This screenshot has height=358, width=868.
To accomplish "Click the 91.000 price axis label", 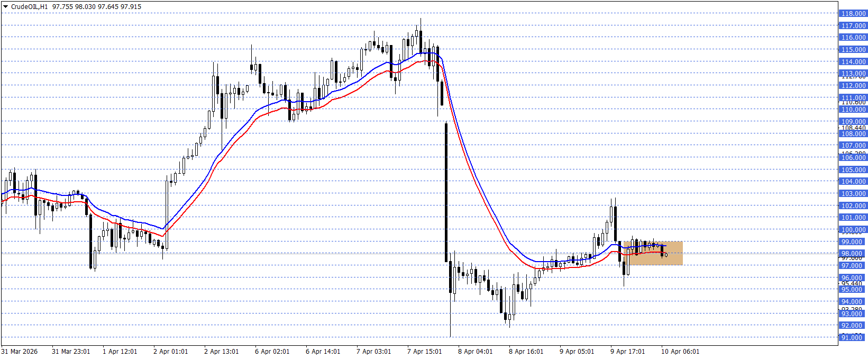I will 853,337.
